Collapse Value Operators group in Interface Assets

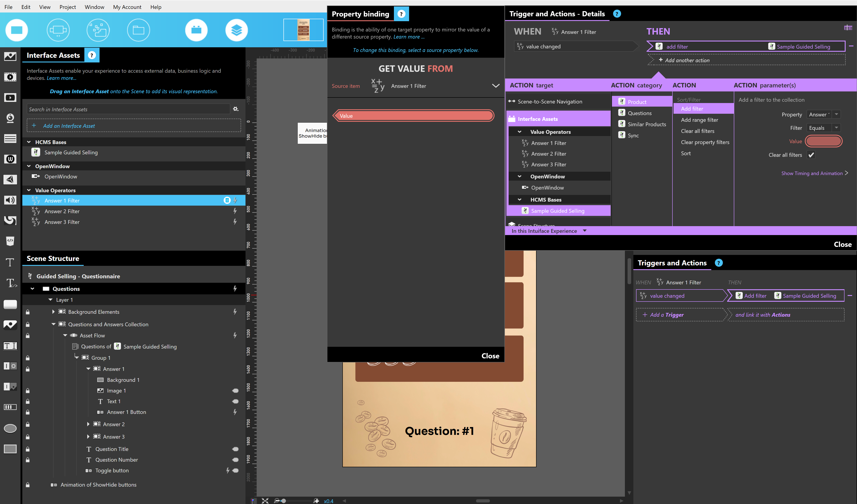29,190
